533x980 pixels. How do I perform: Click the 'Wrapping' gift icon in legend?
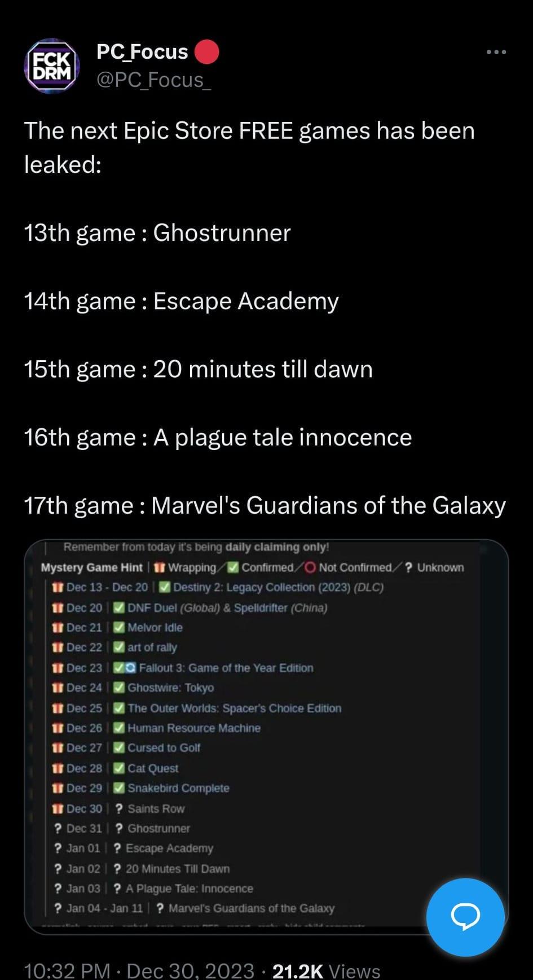click(160, 567)
